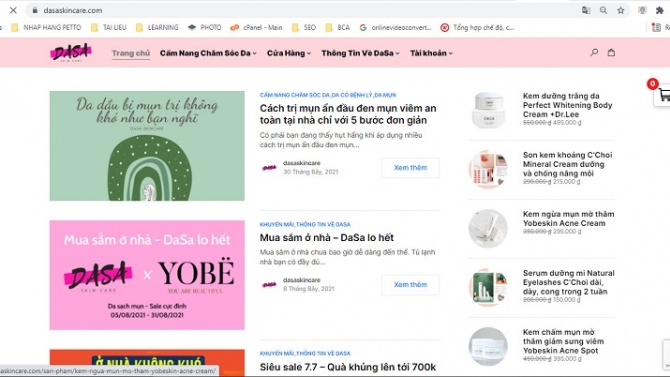
Task: Open Yobeskin Acne Spot product image
Action: [x=488, y=346]
